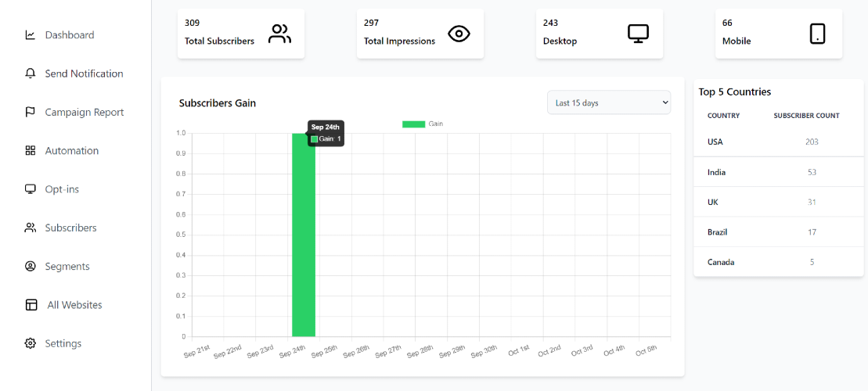Click the 243 Desktop count
Screen dimensions: 868x391
551,23
